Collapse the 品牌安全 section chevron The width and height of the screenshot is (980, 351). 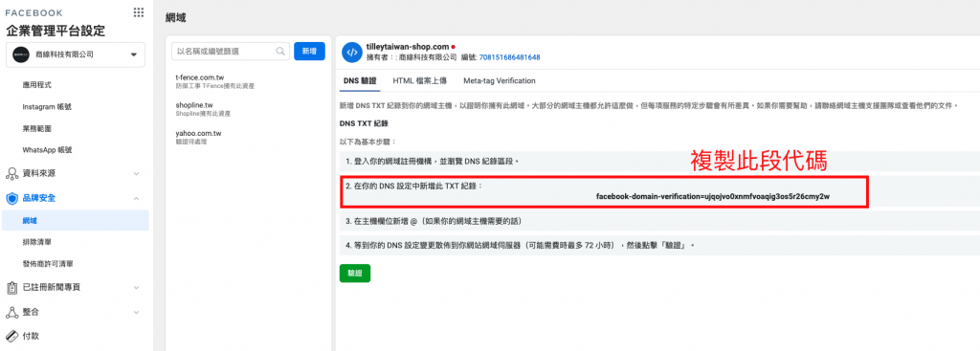click(136, 199)
